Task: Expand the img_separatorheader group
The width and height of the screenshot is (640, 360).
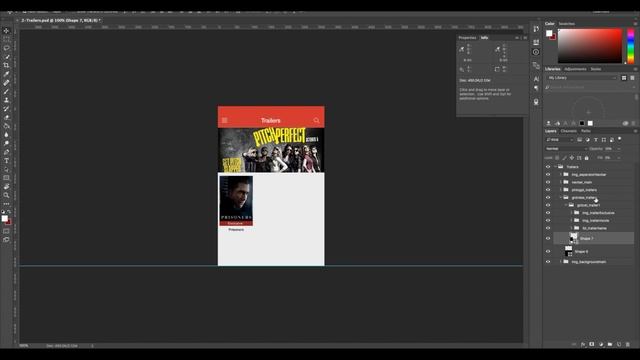Action: click(x=561, y=174)
